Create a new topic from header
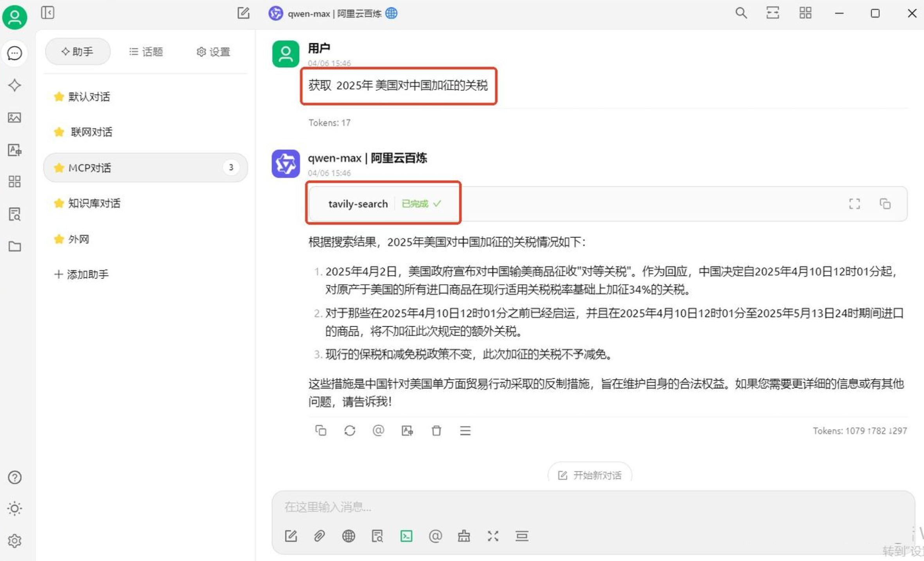 (243, 13)
